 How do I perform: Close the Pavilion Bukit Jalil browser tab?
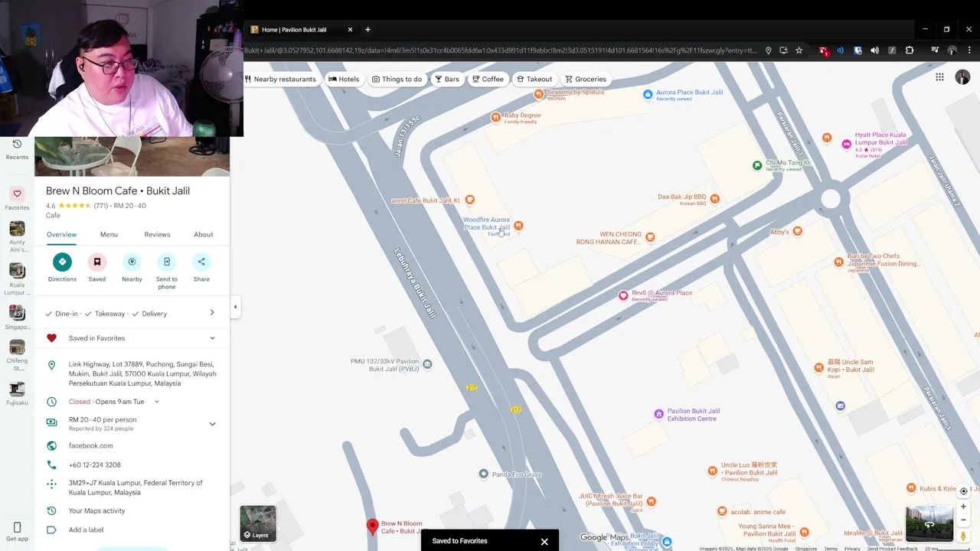tap(350, 30)
